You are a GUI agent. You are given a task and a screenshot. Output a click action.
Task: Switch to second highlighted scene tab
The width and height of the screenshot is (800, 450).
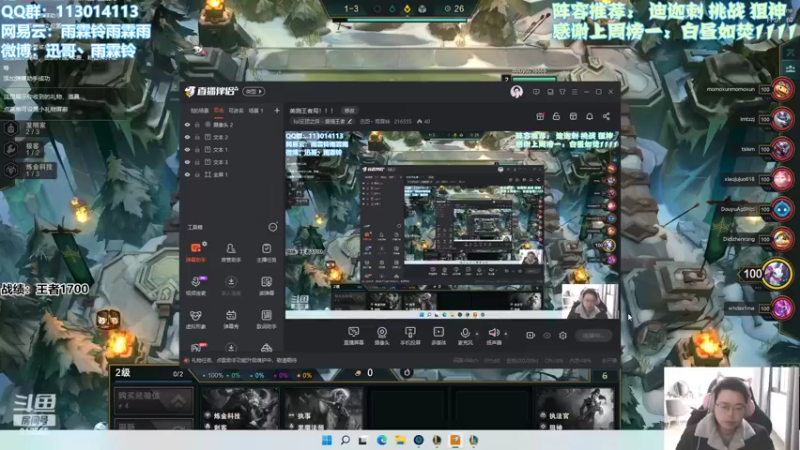219,110
